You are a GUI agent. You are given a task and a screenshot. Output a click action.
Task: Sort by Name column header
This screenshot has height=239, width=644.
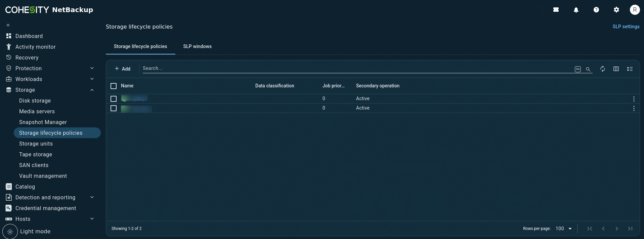click(x=127, y=86)
